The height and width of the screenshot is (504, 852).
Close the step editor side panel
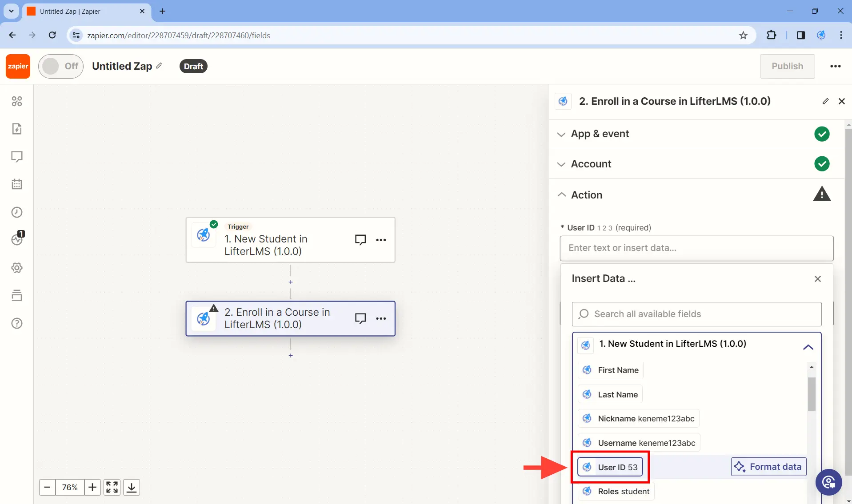click(x=841, y=101)
